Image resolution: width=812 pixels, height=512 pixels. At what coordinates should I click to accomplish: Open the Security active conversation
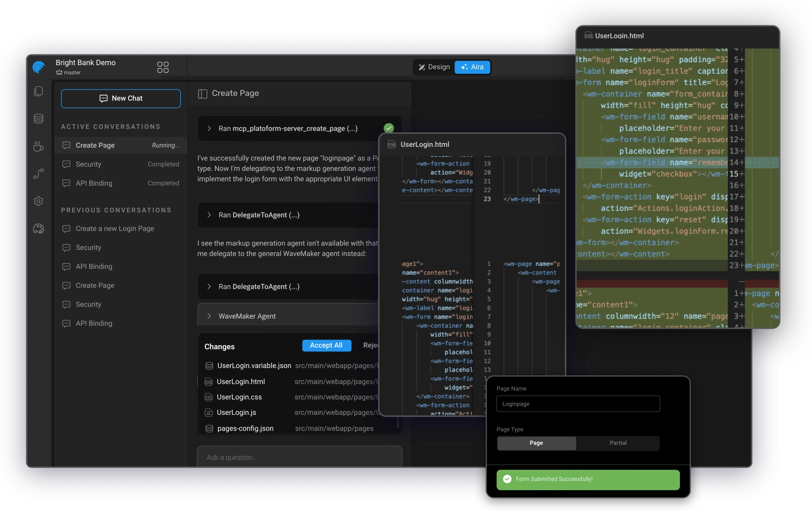88,164
